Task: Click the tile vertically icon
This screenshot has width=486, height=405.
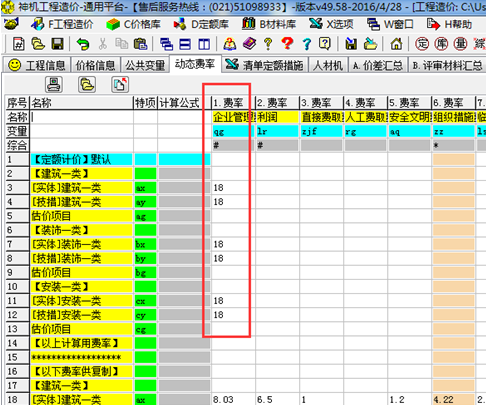Action: [x=204, y=44]
